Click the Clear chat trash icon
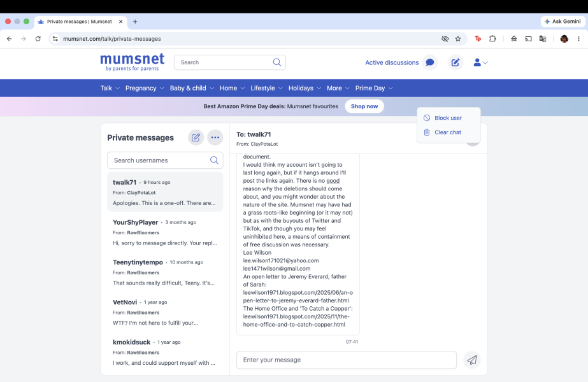 [427, 132]
